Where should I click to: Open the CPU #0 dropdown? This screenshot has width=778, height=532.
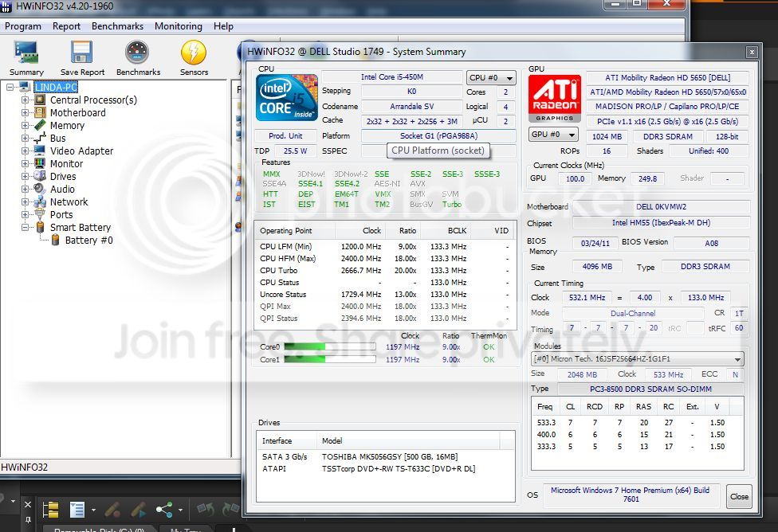click(x=491, y=77)
